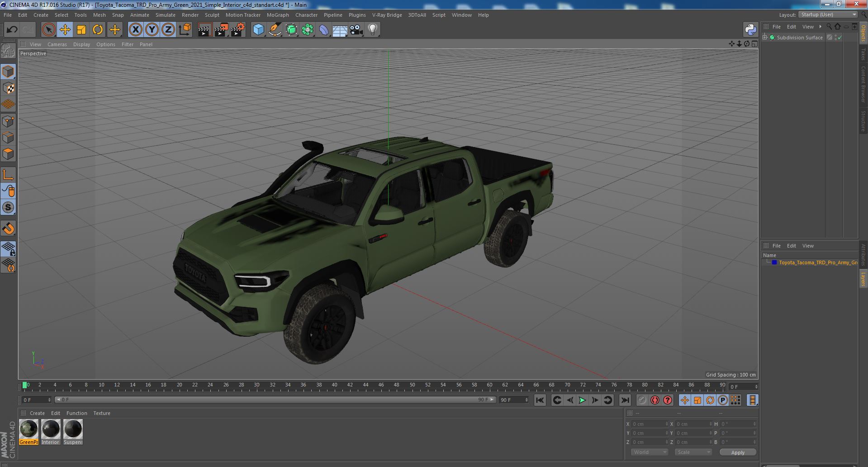Open the World coordinate dropdown
Screen dimensions: 868x467
tap(650, 452)
